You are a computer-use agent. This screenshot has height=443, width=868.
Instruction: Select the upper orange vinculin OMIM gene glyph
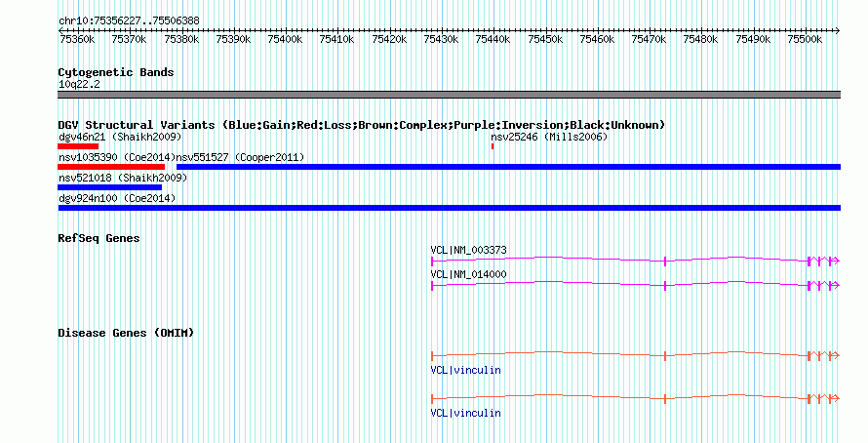pyautogui.click(x=636, y=355)
